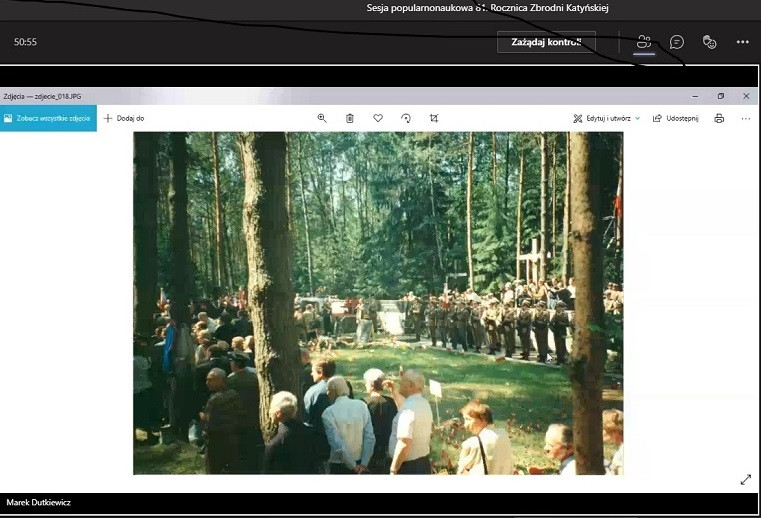Restore the Photos window size
This screenshot has width=761, height=518.
point(720,96)
